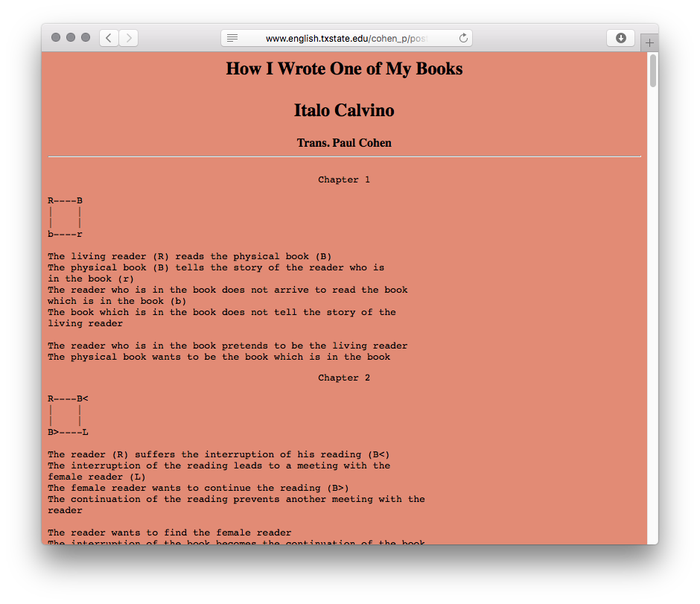This screenshot has width=700, height=604.
Task: Click the 'Chapter 2' label
Action: coord(344,378)
